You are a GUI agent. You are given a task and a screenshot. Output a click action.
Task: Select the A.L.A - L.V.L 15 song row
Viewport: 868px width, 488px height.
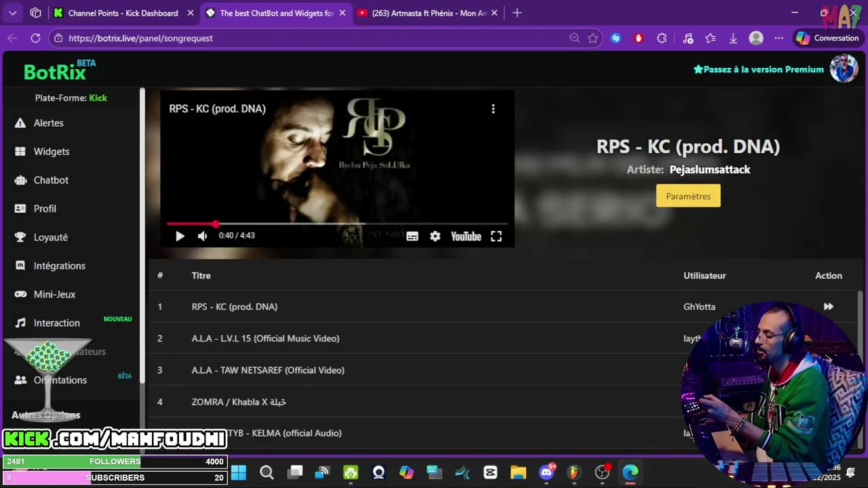503,338
